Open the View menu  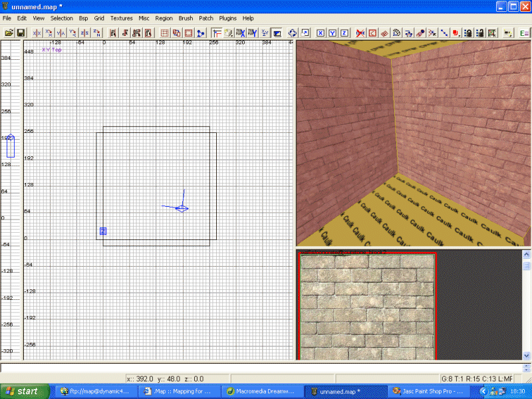(x=39, y=19)
